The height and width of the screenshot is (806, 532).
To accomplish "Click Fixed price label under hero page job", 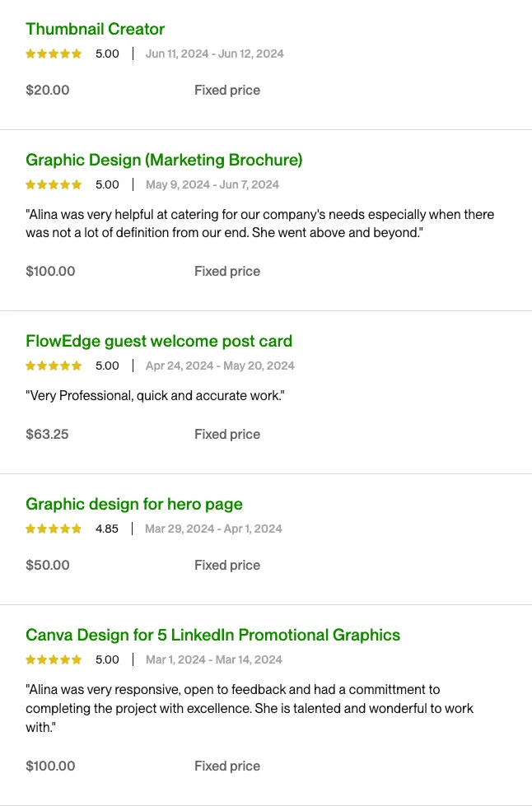I will pos(227,565).
